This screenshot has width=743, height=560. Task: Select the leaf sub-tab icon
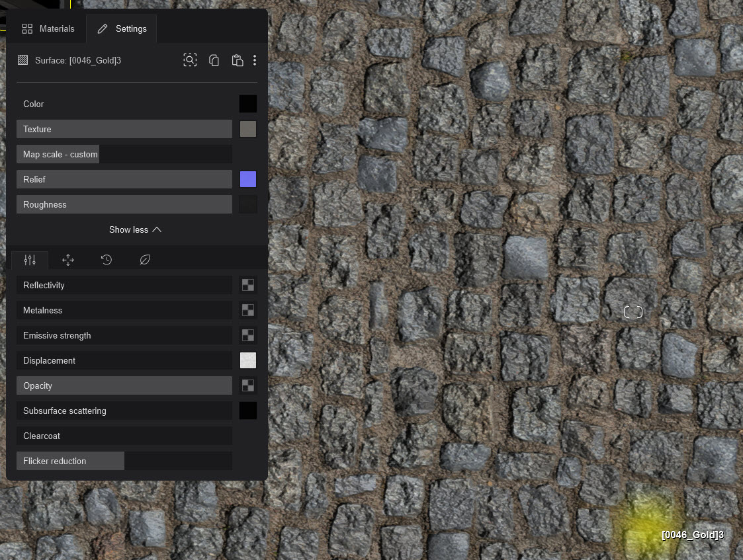tap(145, 260)
